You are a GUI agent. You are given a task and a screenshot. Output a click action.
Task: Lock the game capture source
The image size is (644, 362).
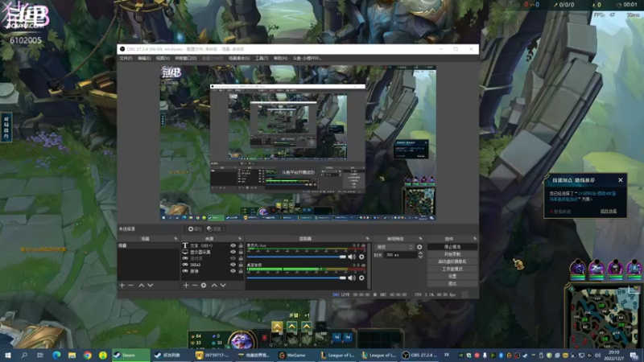coord(241,258)
